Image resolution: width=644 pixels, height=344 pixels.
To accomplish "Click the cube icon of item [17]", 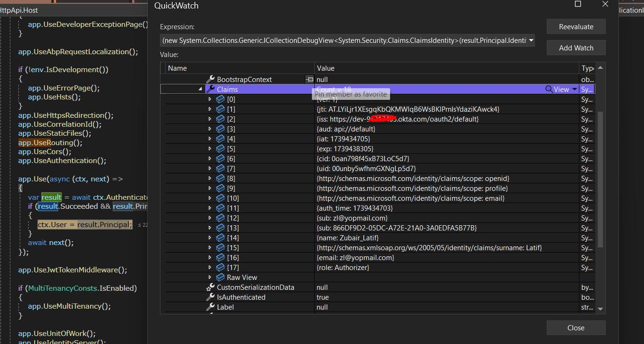I will click(x=220, y=268).
